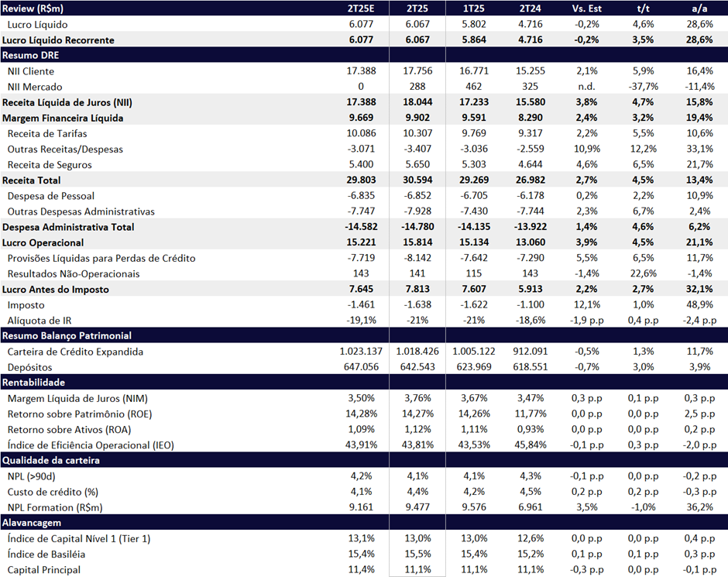Select the 18.044 NII value cell
The image size is (728, 577).
[x=417, y=102]
